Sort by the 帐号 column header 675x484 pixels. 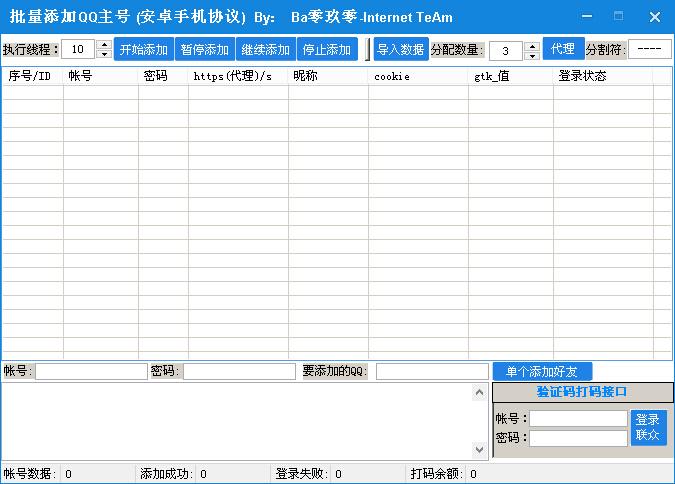pos(100,76)
